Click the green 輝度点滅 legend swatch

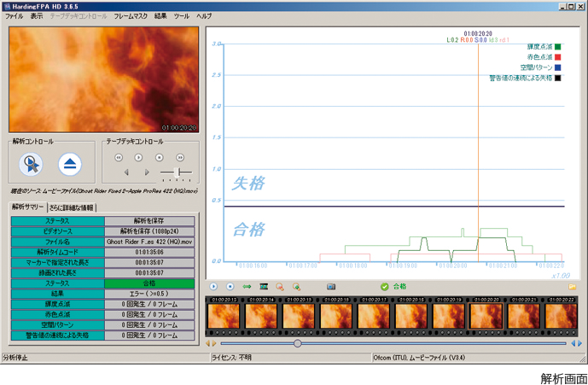(x=557, y=47)
